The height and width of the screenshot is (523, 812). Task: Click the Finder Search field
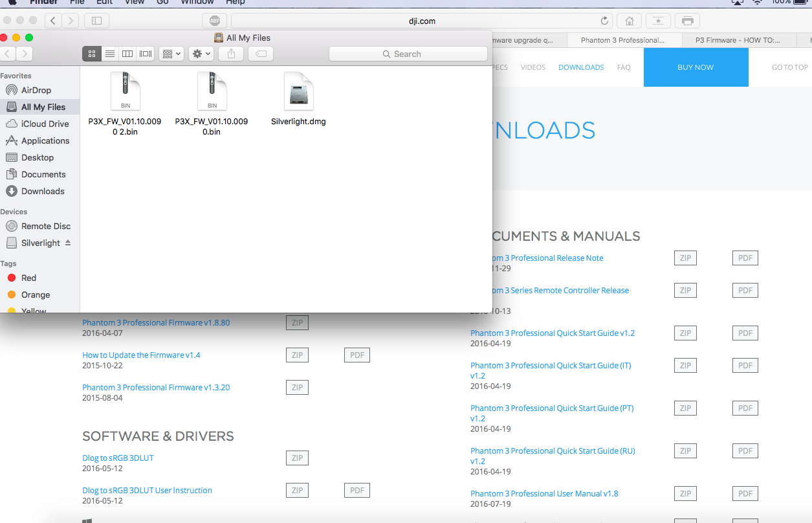point(408,54)
